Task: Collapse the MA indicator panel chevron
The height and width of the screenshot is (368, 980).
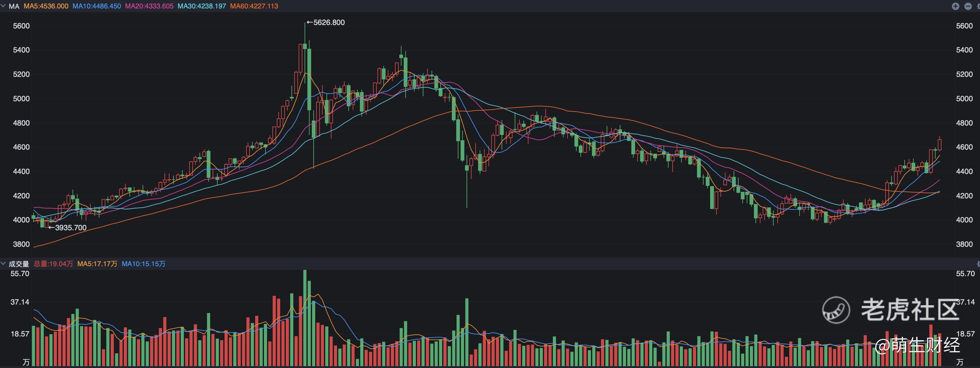Action: click(3, 6)
